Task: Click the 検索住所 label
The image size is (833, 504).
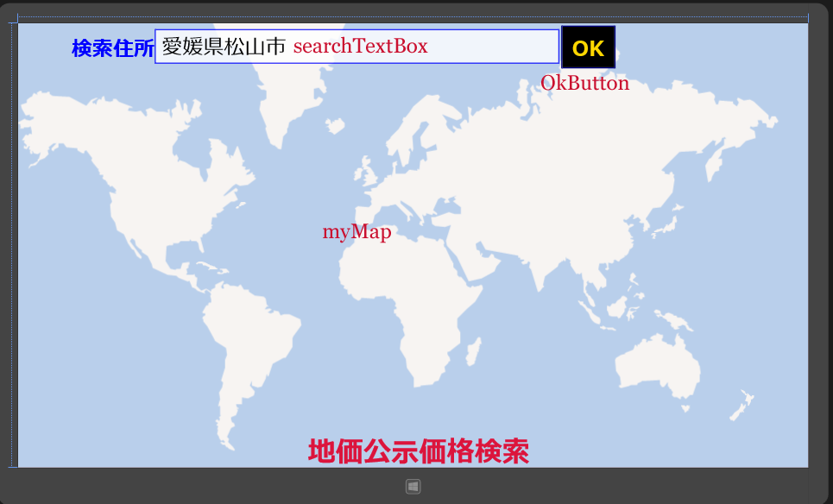Action: pyautogui.click(x=113, y=48)
